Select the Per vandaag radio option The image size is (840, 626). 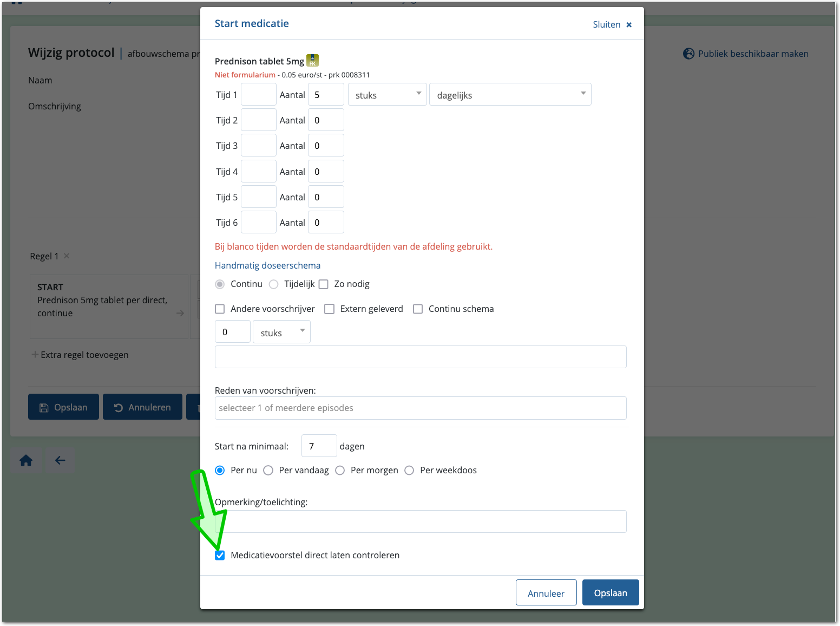(x=268, y=471)
